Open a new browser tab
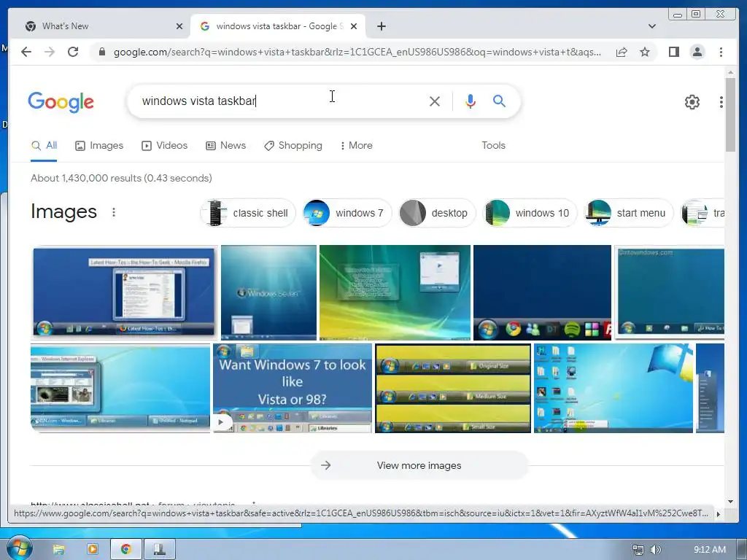The image size is (747, 560). click(381, 26)
